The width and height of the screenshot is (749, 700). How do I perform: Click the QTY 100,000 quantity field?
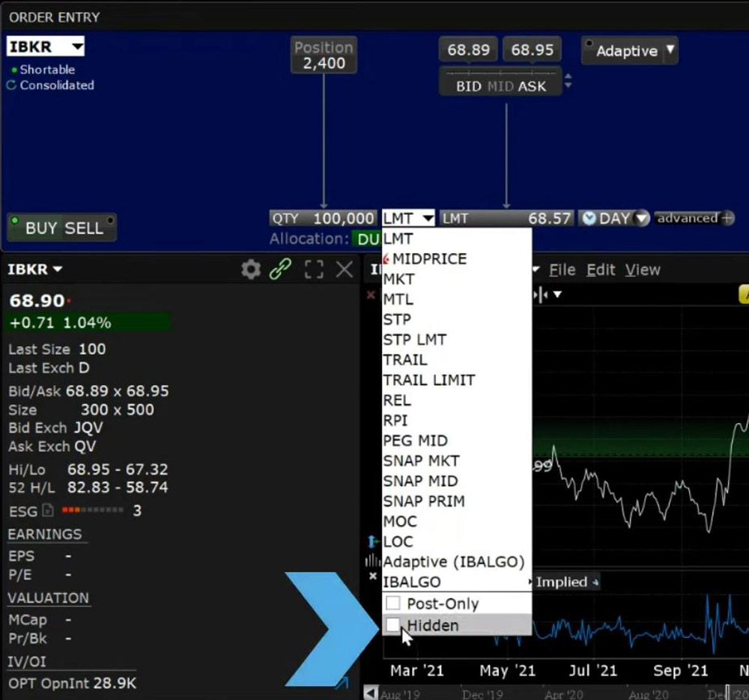[323, 218]
